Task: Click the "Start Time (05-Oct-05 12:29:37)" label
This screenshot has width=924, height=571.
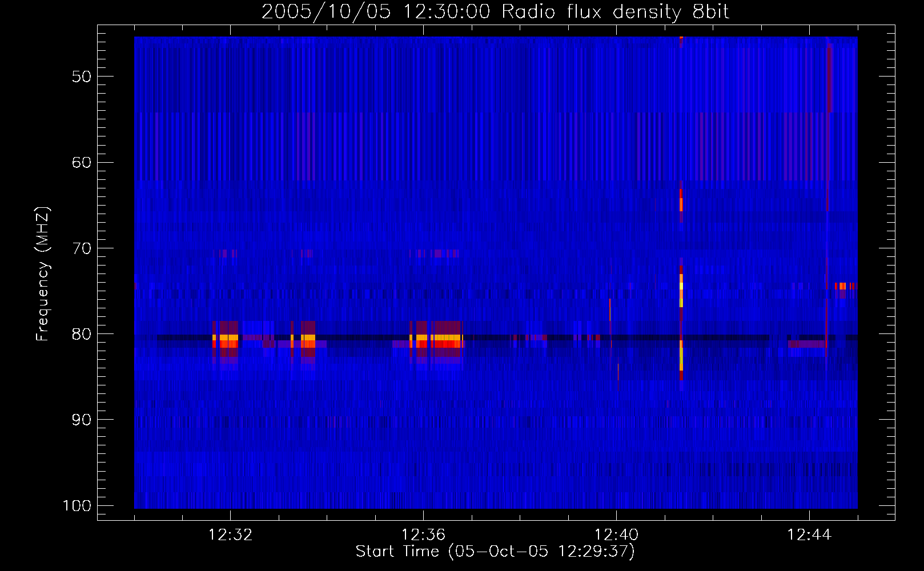Action: pos(495,552)
